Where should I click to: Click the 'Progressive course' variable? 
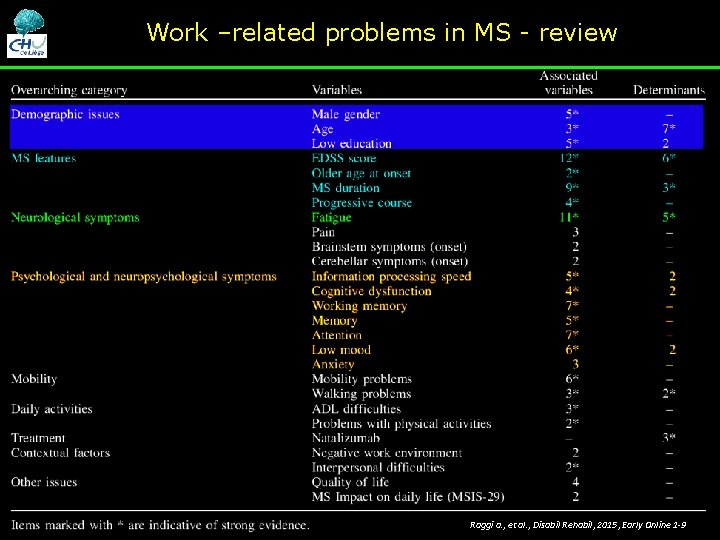(362, 202)
